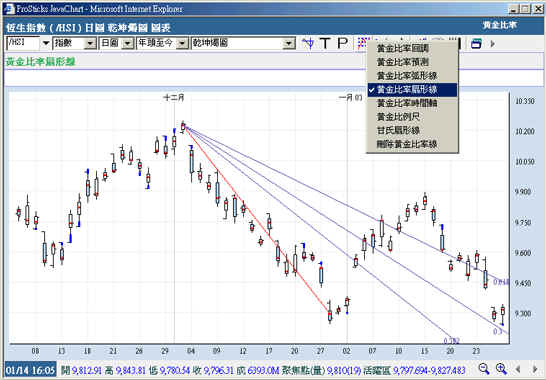Click the T text tool icon

pos(325,43)
